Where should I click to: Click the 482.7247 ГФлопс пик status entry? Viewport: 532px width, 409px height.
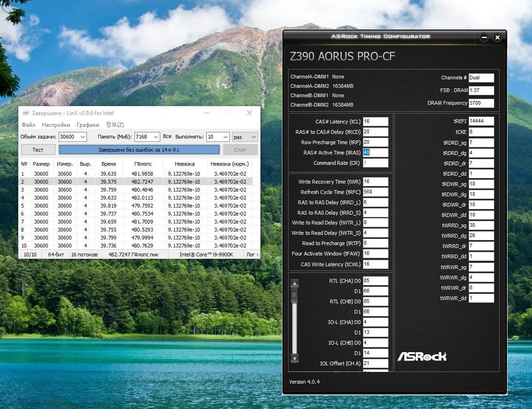[133, 255]
